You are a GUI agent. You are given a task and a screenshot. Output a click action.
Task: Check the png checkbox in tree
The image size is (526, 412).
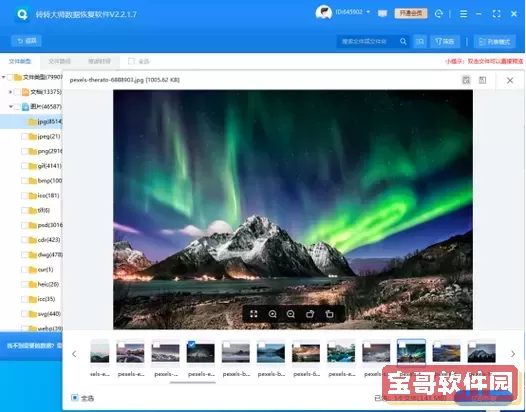(x=24, y=151)
